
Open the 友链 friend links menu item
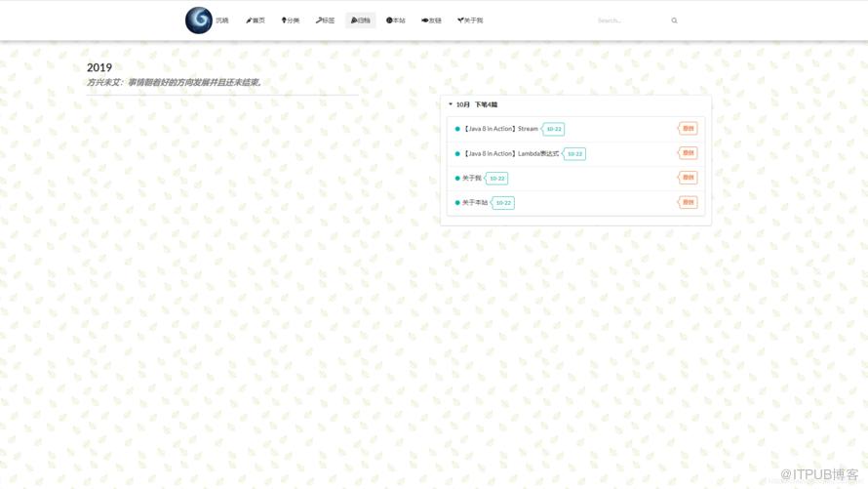point(431,20)
